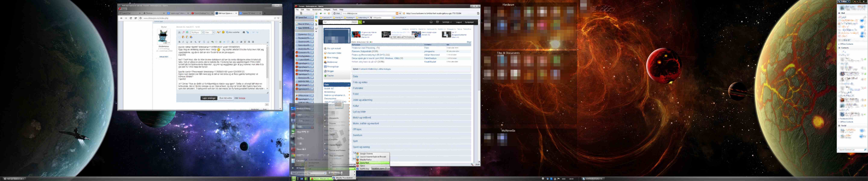The image size is (868, 181).
Task: Click the 'Bruk full editor' button
Action: [226, 98]
